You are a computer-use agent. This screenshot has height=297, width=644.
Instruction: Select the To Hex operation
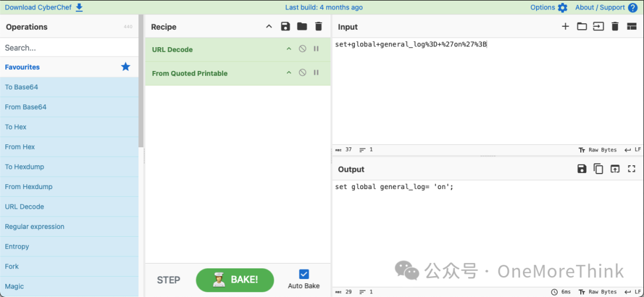(x=69, y=127)
